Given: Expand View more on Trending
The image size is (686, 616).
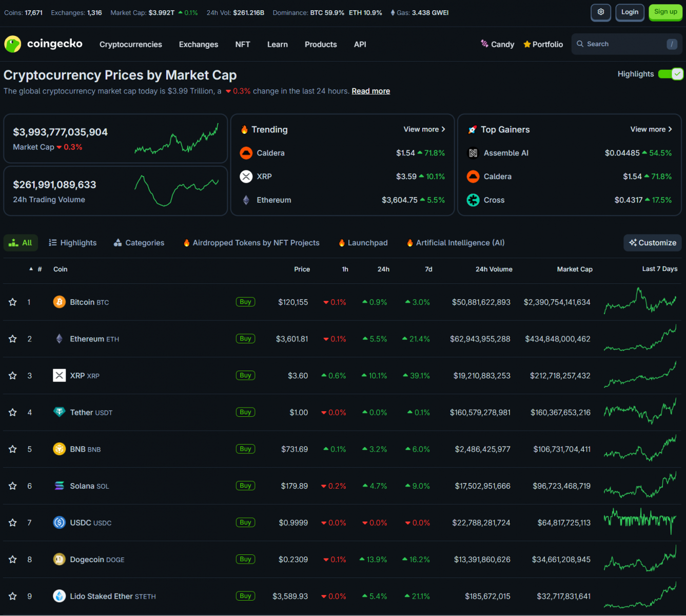Looking at the screenshot, I should [424, 129].
